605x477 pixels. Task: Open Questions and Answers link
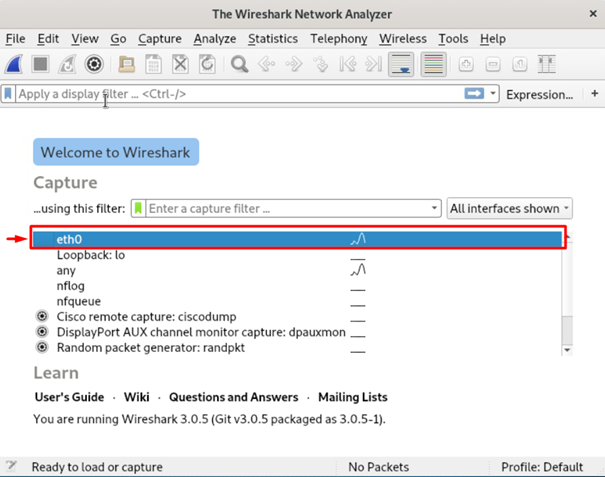click(233, 397)
